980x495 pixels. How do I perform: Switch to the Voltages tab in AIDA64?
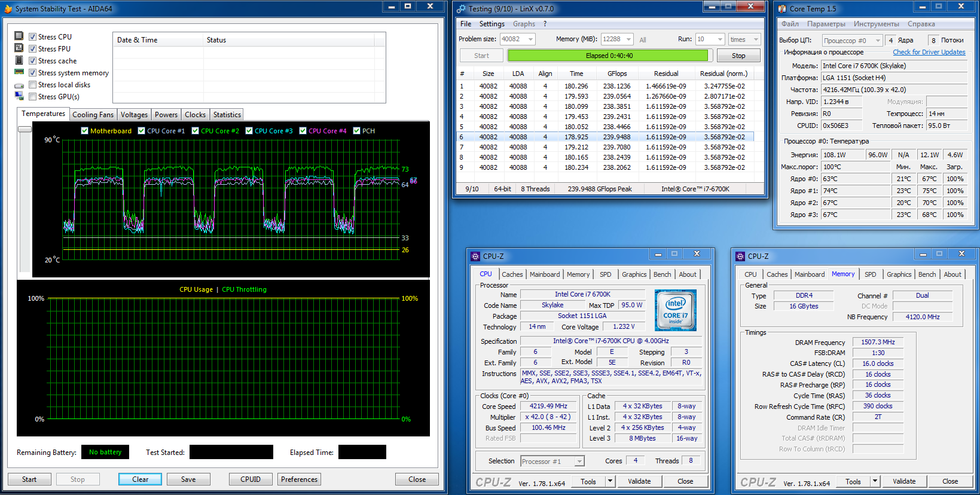[134, 115]
